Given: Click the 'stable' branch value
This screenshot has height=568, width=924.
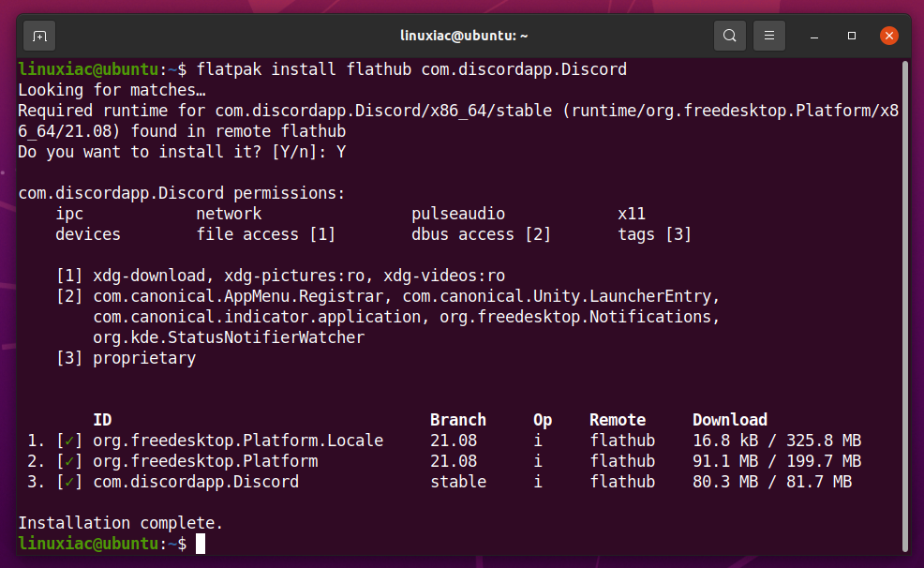Looking at the screenshot, I should click(458, 482).
